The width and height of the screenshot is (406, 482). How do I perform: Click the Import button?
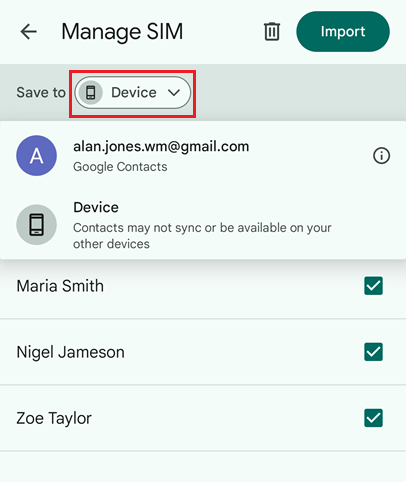(343, 32)
